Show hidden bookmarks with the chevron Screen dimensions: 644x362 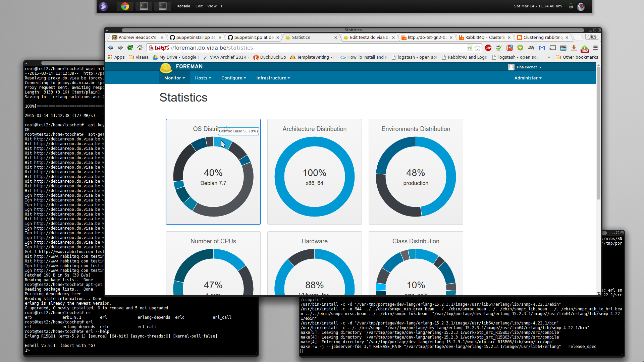click(x=549, y=57)
